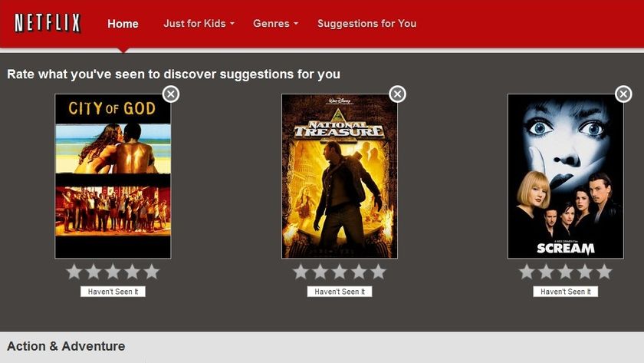Rate Scream four stars
The height and width of the screenshot is (363, 644).
[585, 272]
